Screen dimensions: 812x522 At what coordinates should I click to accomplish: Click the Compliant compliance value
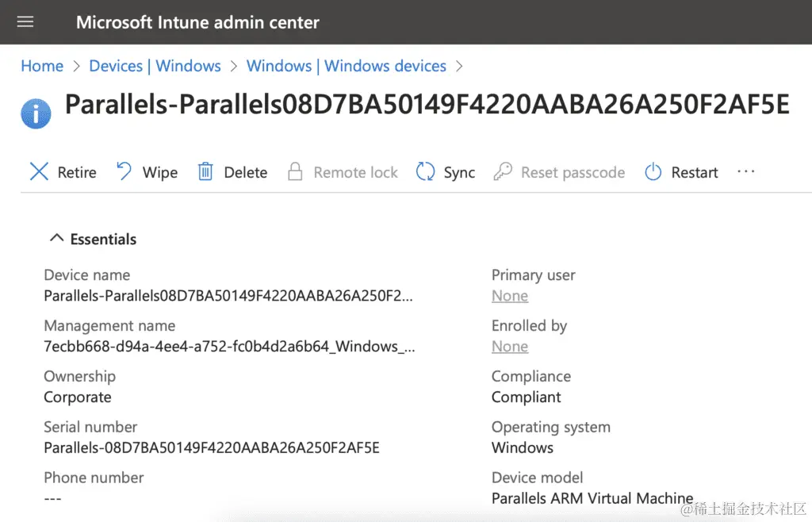click(x=527, y=397)
